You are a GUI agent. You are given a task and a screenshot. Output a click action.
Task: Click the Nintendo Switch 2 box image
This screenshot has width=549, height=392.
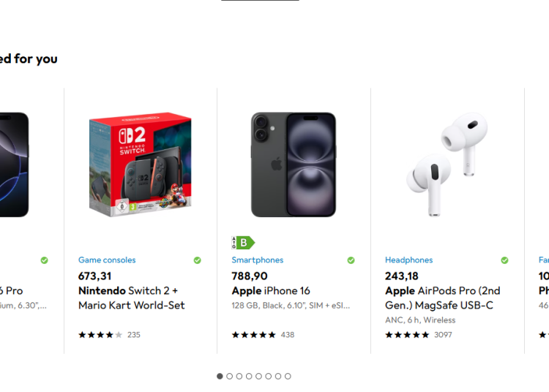click(140, 165)
